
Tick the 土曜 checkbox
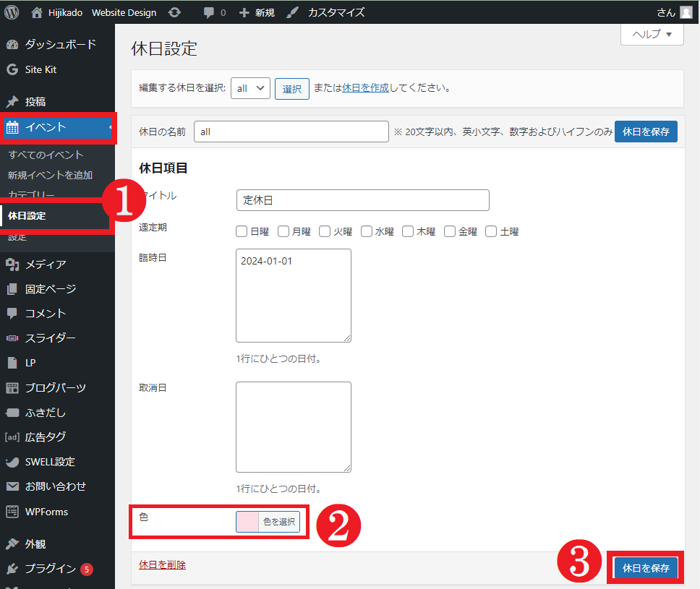point(491,231)
